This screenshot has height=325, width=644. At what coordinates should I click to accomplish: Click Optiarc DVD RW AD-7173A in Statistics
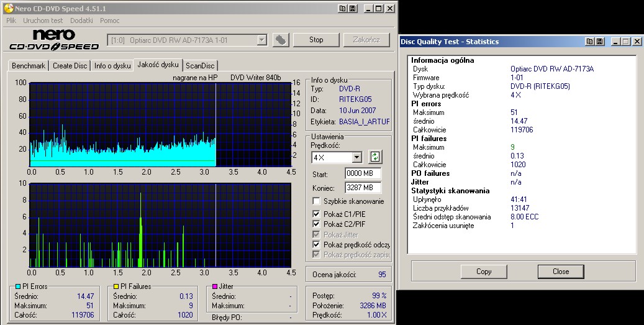tap(552, 69)
